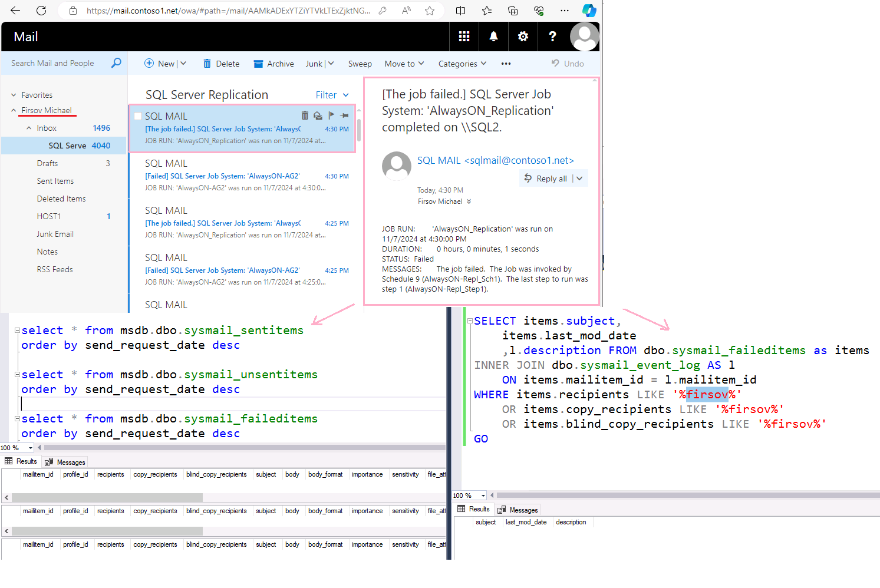Image resolution: width=880 pixels, height=588 pixels.
Task: Click the search magnifier icon
Action: pos(116,63)
